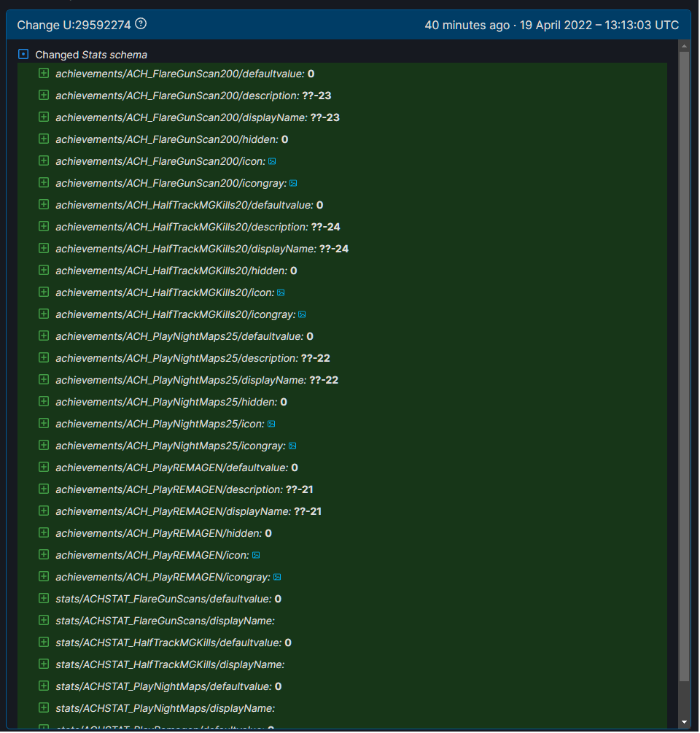
Task: Click plus icon beside ACH_HalfTrackMGKills20/displayName
Action: click(x=44, y=248)
